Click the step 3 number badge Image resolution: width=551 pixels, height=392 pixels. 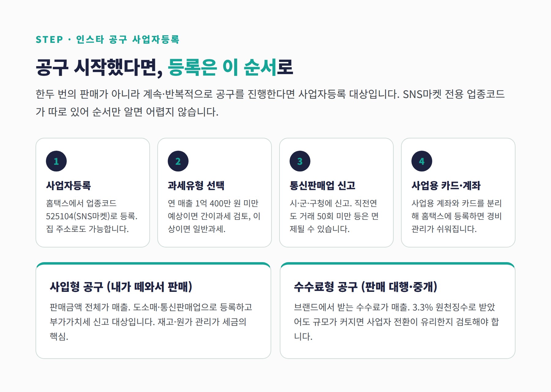[x=300, y=161]
